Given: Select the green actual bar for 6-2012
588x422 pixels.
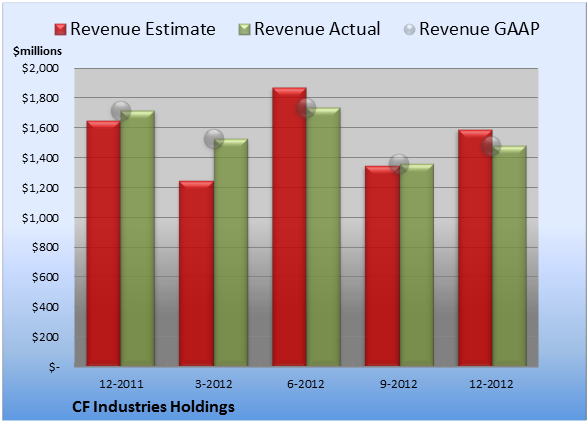Looking at the screenshot, I should (x=323, y=237).
